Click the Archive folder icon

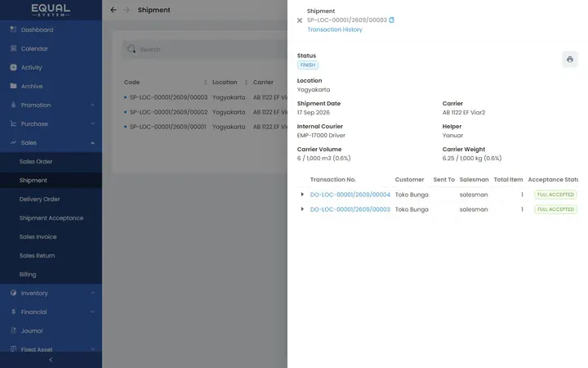coord(14,86)
